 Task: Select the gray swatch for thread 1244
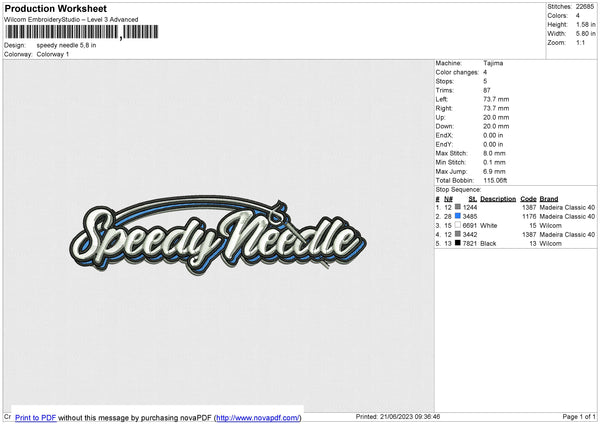[458, 207]
